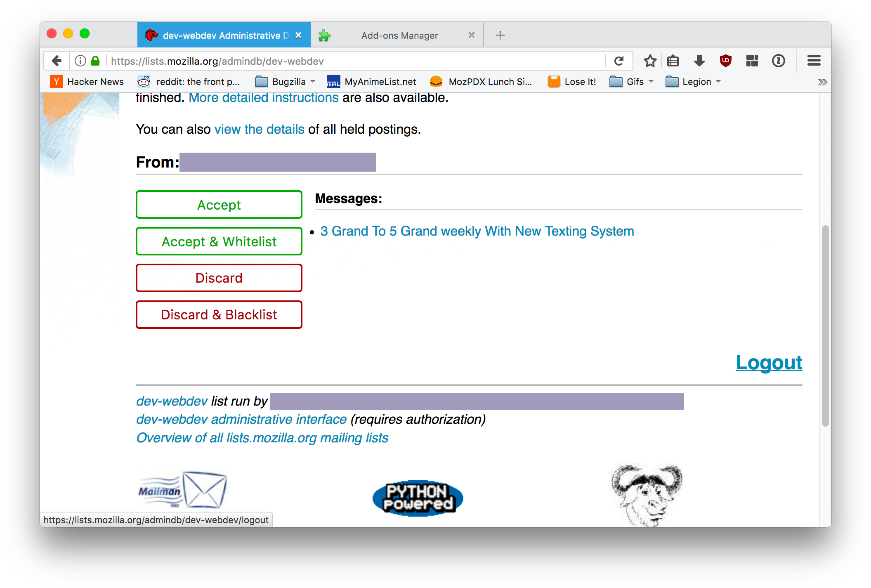Click Accept & Whitelist button
The image size is (871, 588).
219,241
